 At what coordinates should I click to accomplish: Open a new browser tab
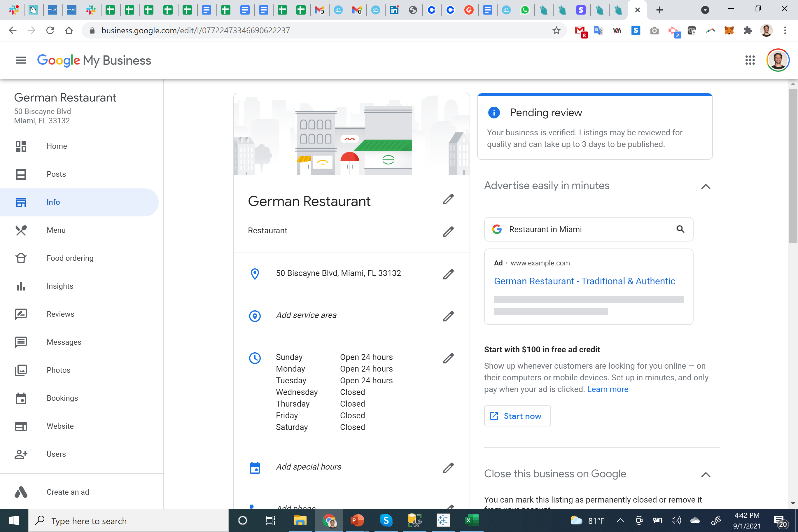659,10
